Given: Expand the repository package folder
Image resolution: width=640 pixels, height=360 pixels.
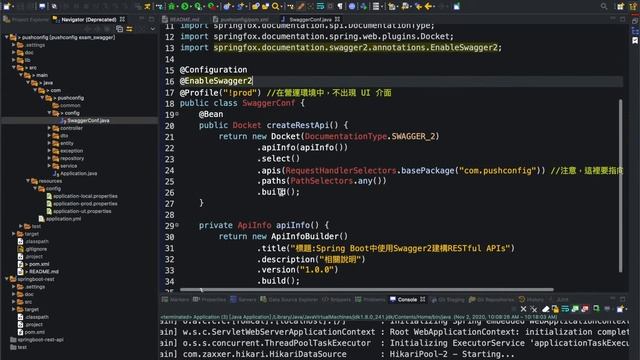Looking at the screenshot, I should pyautogui.click(x=49, y=158).
